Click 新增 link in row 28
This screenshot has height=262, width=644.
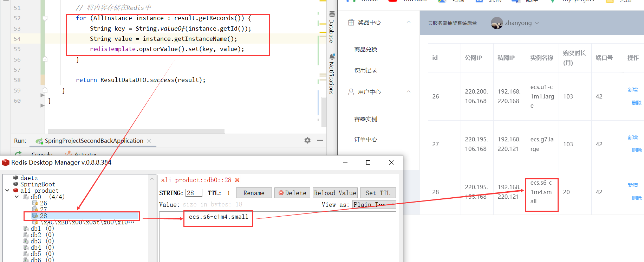pyautogui.click(x=633, y=185)
